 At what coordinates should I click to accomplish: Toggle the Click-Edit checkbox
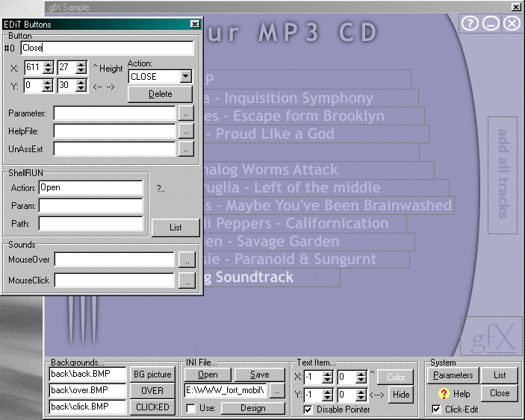pos(436,409)
